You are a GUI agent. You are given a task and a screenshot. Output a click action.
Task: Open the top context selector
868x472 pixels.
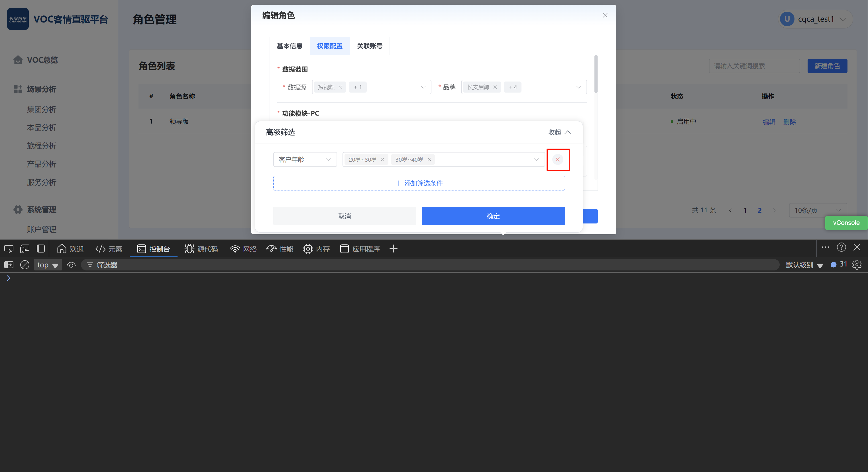pos(48,265)
